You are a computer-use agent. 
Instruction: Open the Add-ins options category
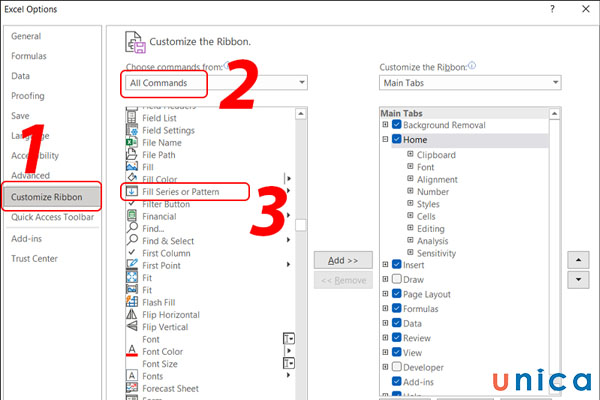[x=27, y=239]
